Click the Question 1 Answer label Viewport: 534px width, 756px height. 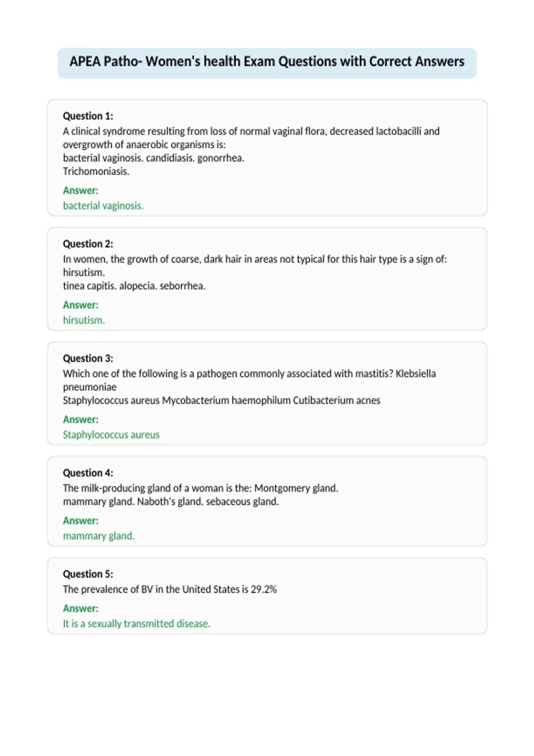click(81, 190)
